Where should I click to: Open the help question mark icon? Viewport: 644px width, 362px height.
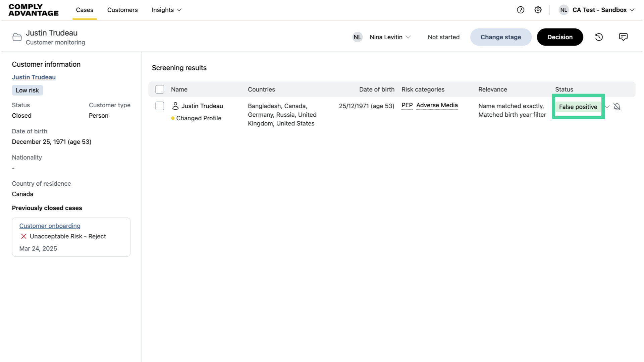520,10
